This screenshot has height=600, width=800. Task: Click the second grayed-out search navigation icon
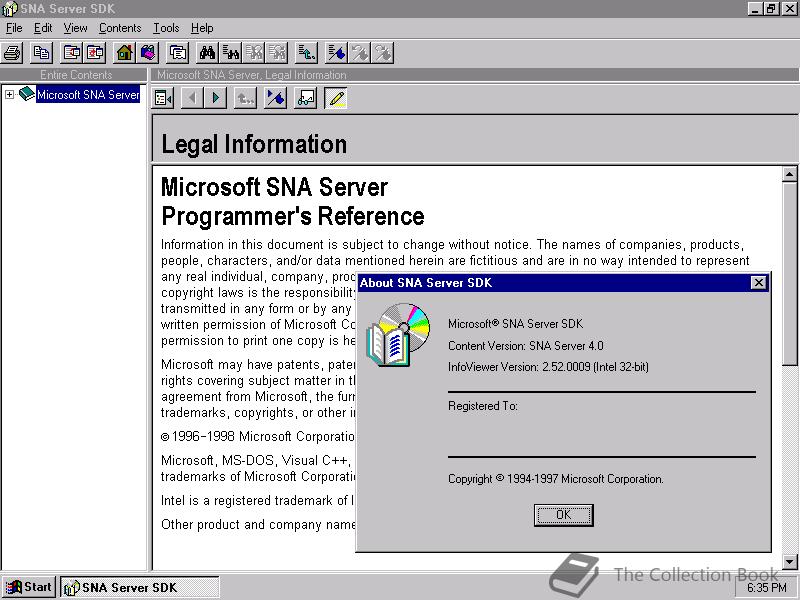[x=277, y=53]
